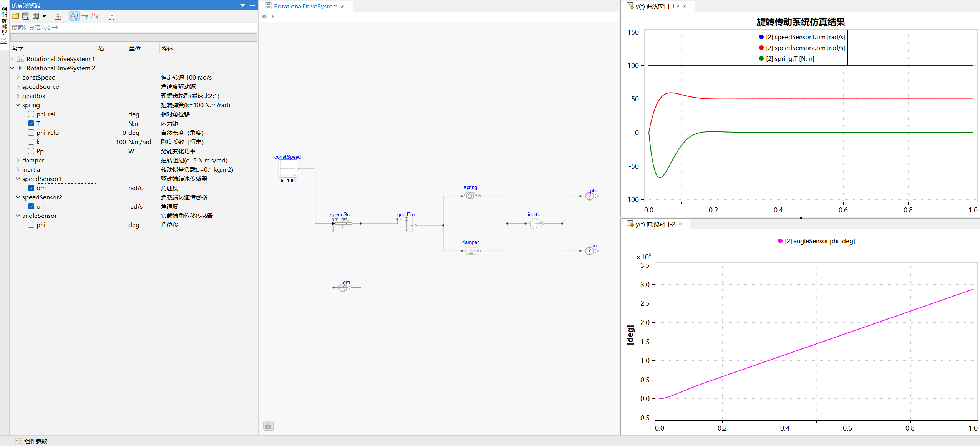Screen dimensions: 980x446
Task: Uncheck speedSensor2 om checkbox
Action: pos(31,206)
